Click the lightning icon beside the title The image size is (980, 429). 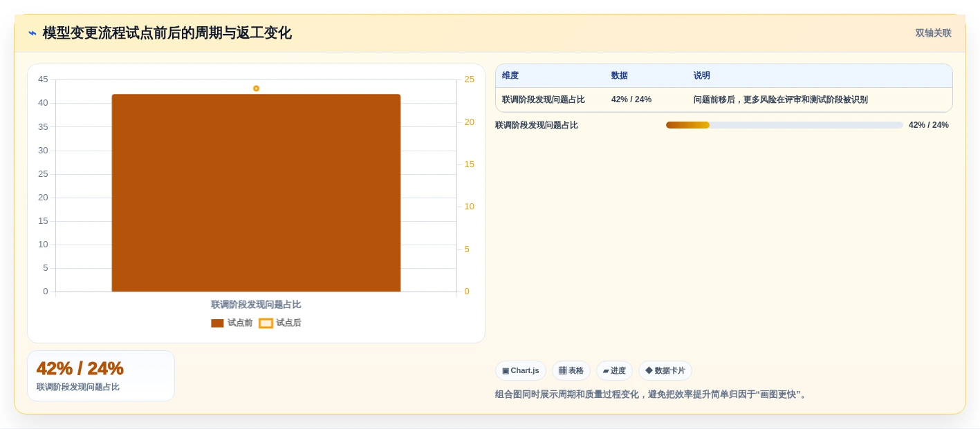click(x=33, y=33)
